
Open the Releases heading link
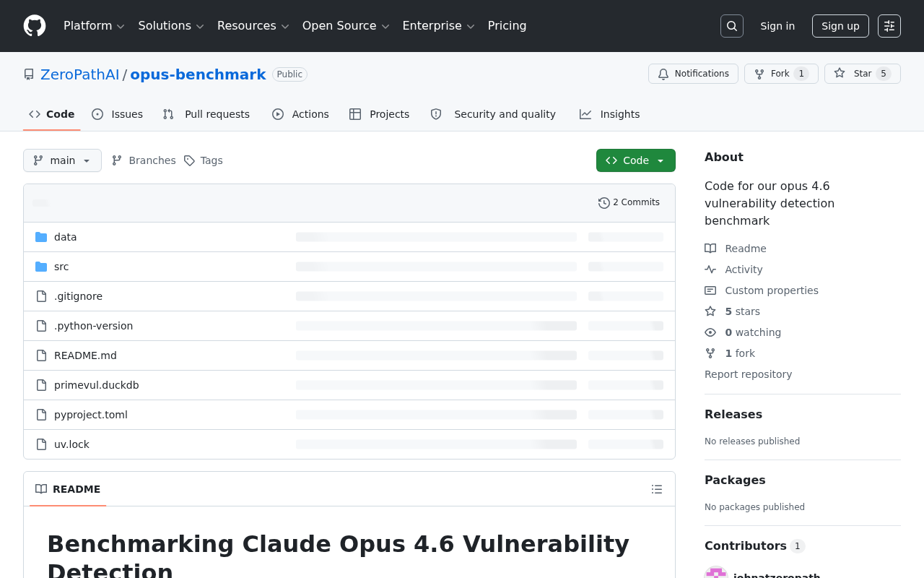(733, 414)
